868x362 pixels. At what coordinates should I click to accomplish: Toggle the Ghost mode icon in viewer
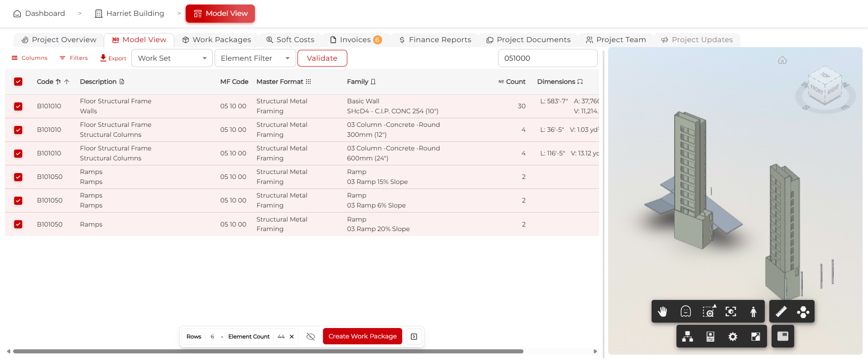coord(686,312)
